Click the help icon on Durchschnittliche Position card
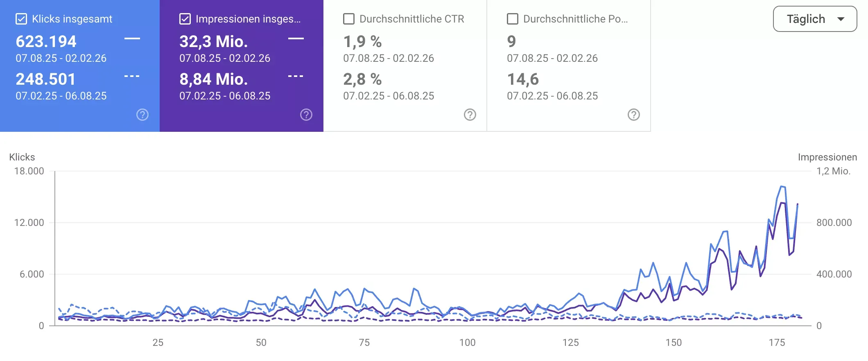The image size is (868, 361). tap(633, 115)
